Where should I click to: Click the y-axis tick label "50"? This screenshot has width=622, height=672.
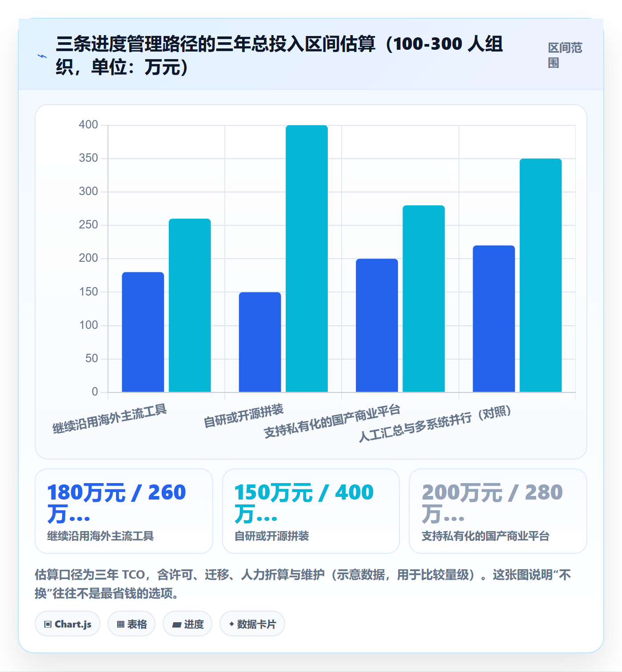tap(92, 359)
